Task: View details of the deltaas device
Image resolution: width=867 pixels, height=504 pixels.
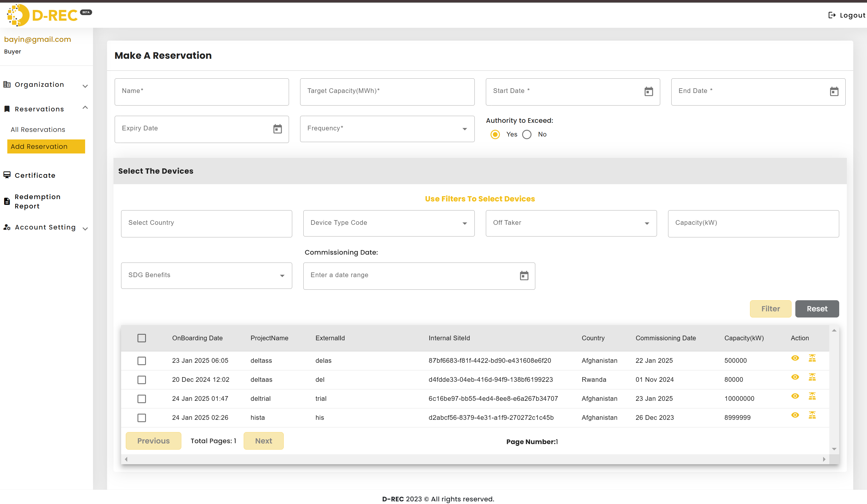Action: [795, 377]
